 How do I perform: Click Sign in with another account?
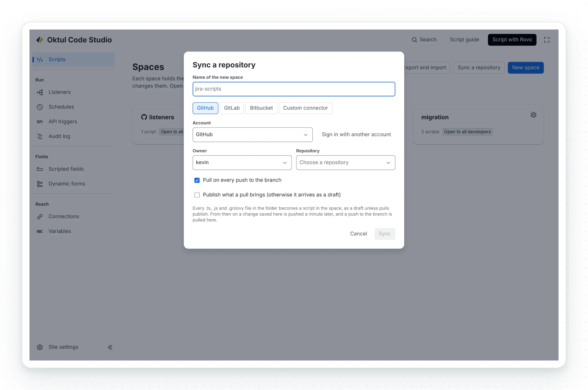pos(356,135)
